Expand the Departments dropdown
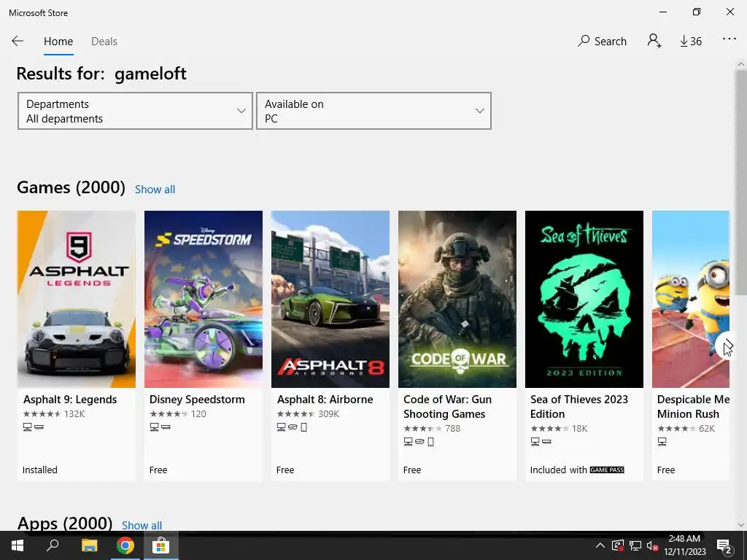Screen dimensions: 747x560 click(135, 111)
